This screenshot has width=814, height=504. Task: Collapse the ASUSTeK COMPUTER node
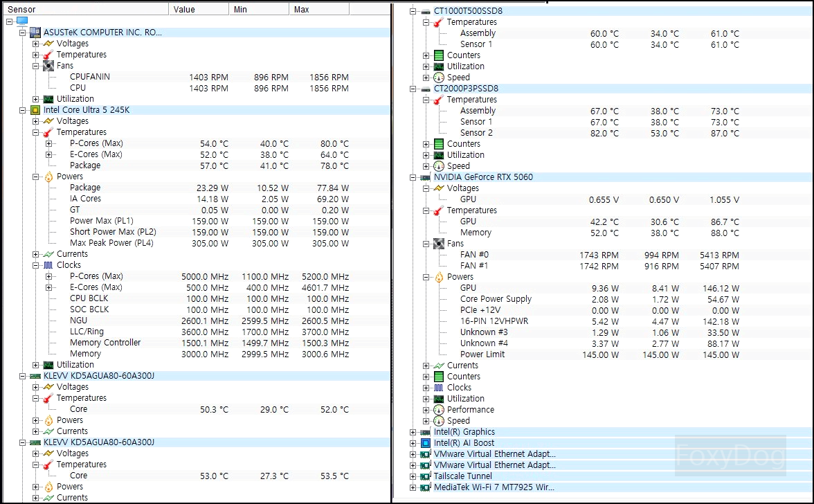pyautogui.click(x=22, y=32)
